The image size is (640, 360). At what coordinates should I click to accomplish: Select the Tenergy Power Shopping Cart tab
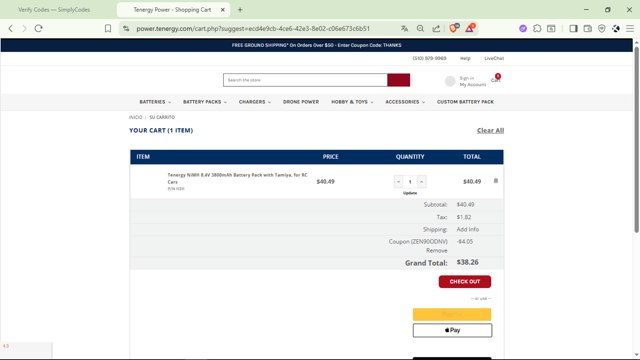172,10
